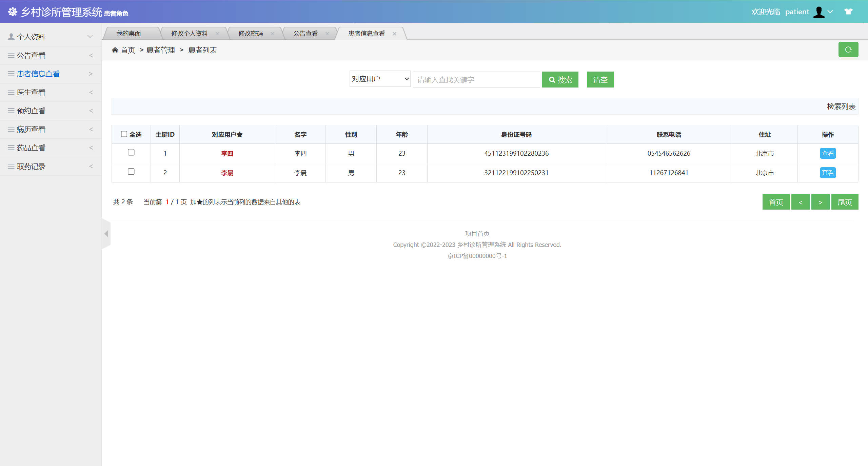Click the green refresh icon above the table

848,50
